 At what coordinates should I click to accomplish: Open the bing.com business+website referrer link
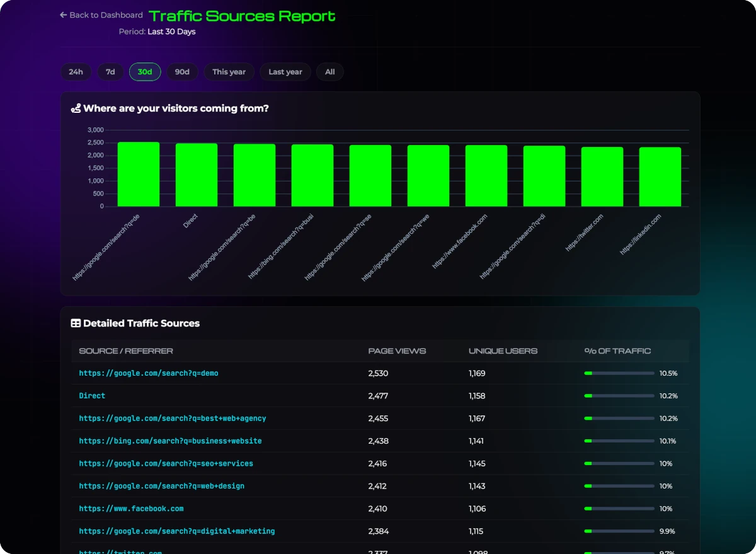pyautogui.click(x=170, y=441)
